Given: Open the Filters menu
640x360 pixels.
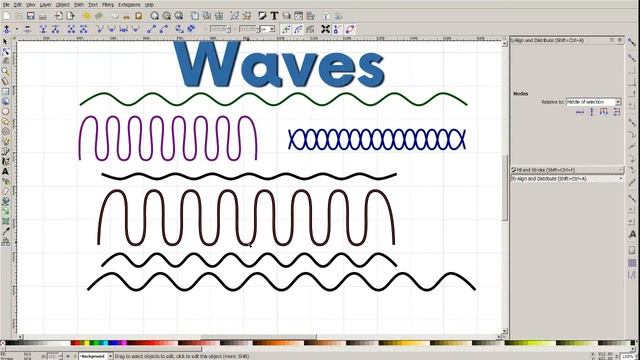Looking at the screenshot, I should coord(108,4).
